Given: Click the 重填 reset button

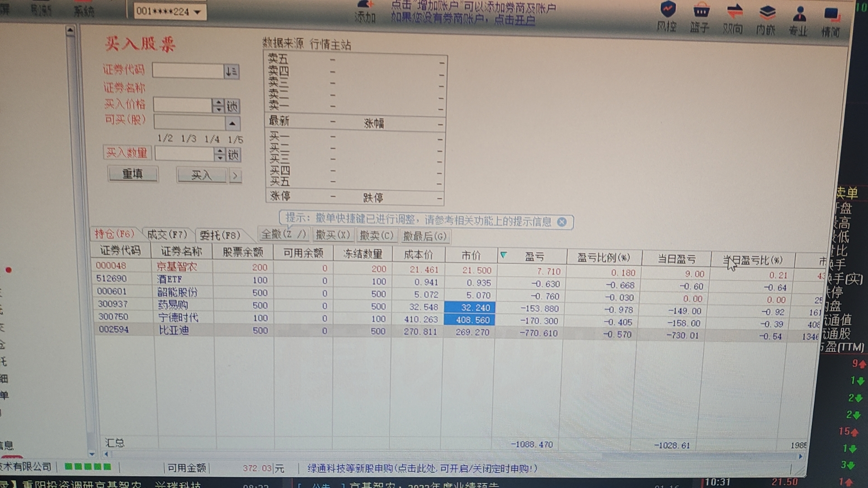Looking at the screenshot, I should (x=133, y=174).
